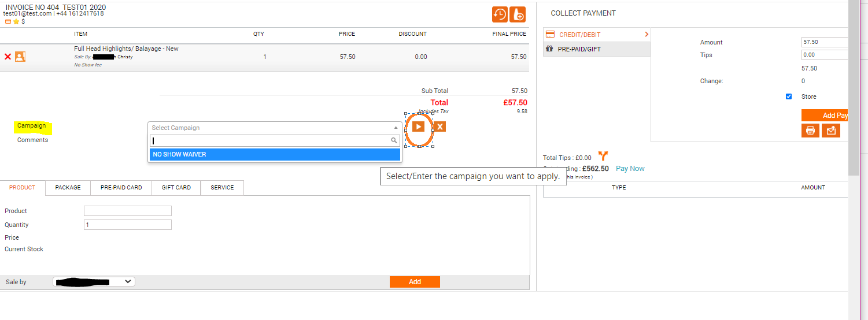This screenshot has height=320, width=868.
Task: Click the vertical page scrollbar
Action: (x=854, y=87)
